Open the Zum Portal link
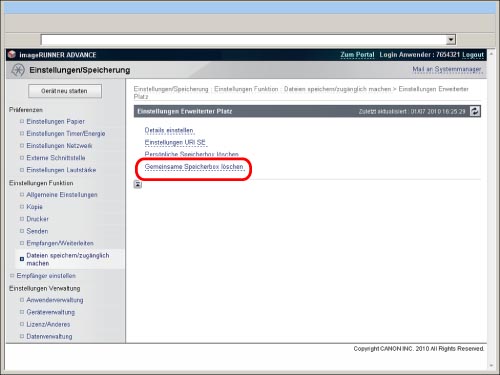 pos(357,55)
